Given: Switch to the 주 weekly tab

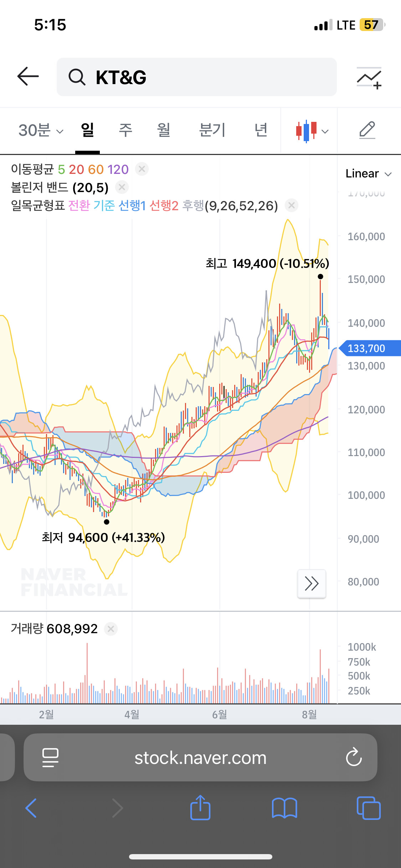Looking at the screenshot, I should click(125, 130).
